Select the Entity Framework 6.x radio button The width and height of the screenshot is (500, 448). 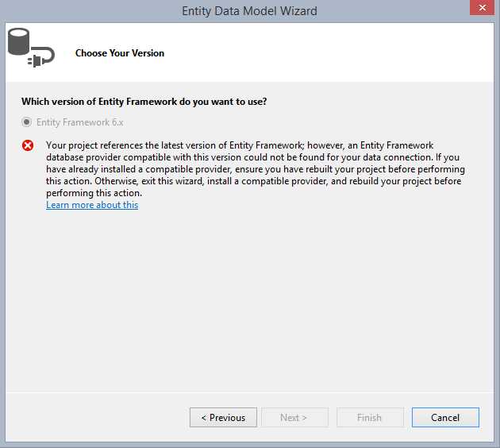point(27,122)
